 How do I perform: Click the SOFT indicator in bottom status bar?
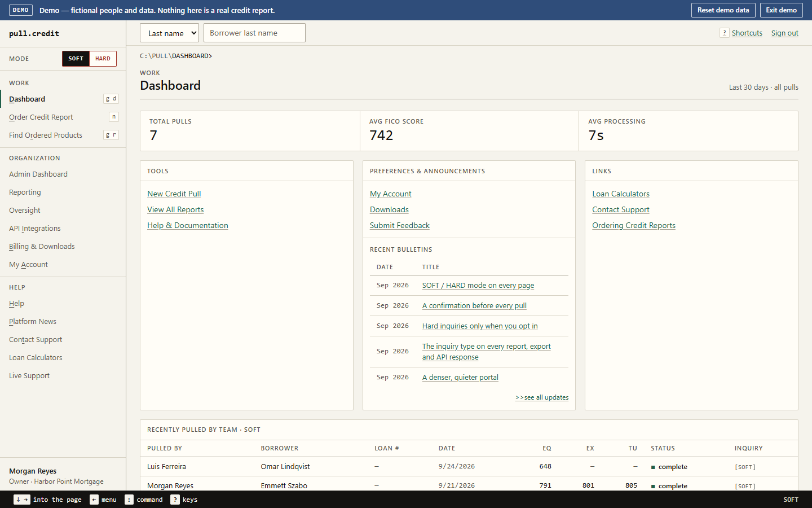[791, 500]
